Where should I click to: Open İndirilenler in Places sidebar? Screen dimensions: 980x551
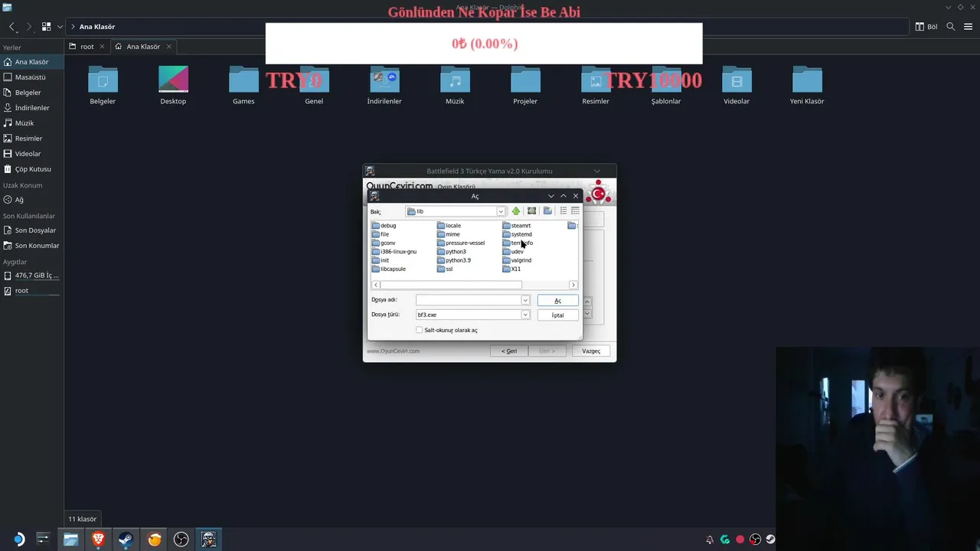coord(31,108)
